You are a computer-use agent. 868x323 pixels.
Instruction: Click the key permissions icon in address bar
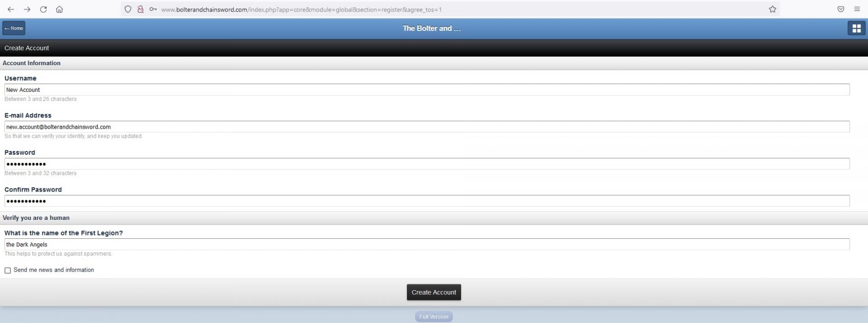click(x=153, y=9)
